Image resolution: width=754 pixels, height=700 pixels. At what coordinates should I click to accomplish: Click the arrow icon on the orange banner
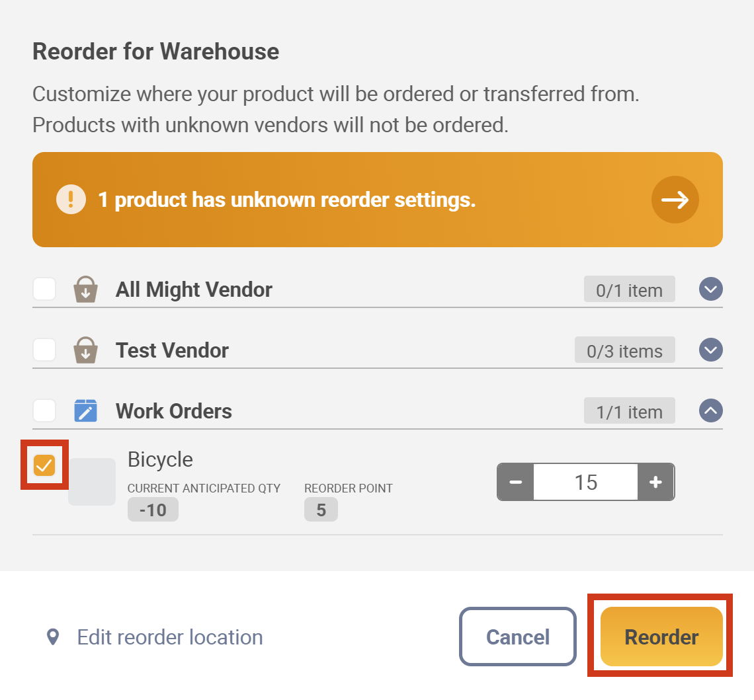pos(675,199)
